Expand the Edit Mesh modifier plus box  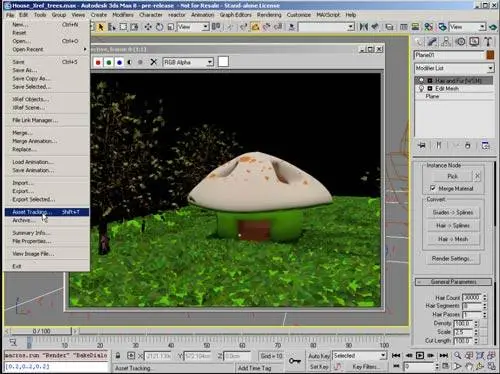(430, 88)
